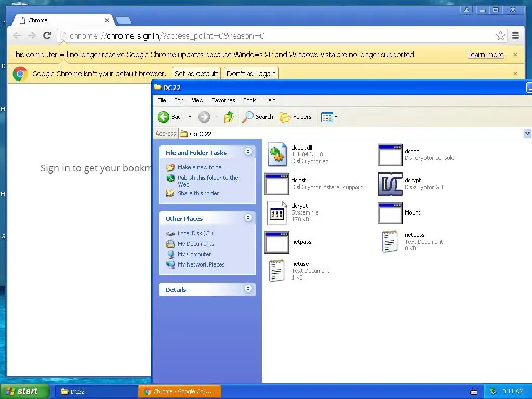Click the Chrome URL address bar
The height and width of the screenshot is (399, 532).
(x=282, y=36)
